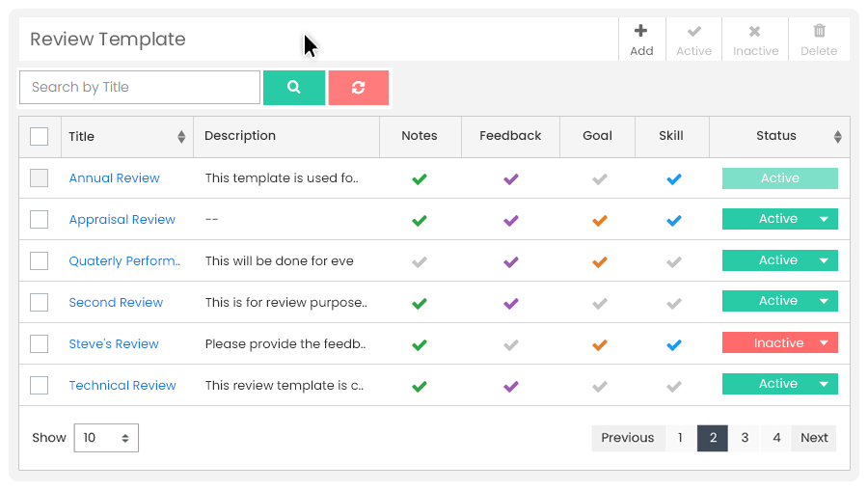Click Notes checkmark for Appraisal Review
This screenshot has width=868, height=490.
[420, 220]
